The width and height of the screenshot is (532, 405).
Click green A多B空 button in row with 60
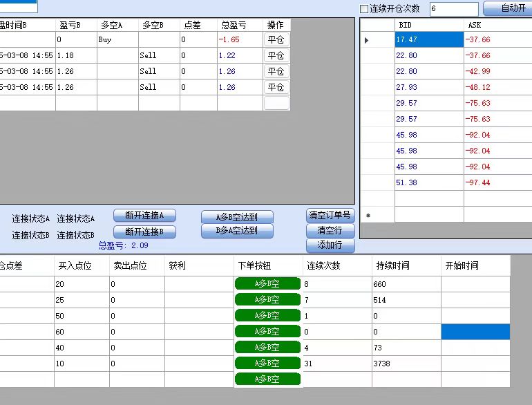(267, 331)
